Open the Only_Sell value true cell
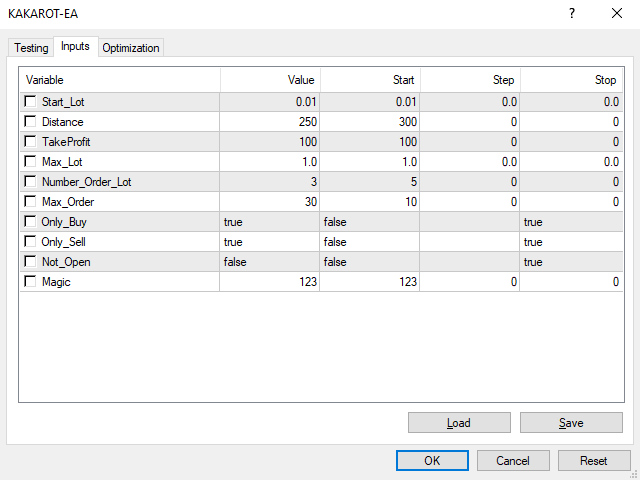Viewport: 640px width, 480px height. coord(270,242)
